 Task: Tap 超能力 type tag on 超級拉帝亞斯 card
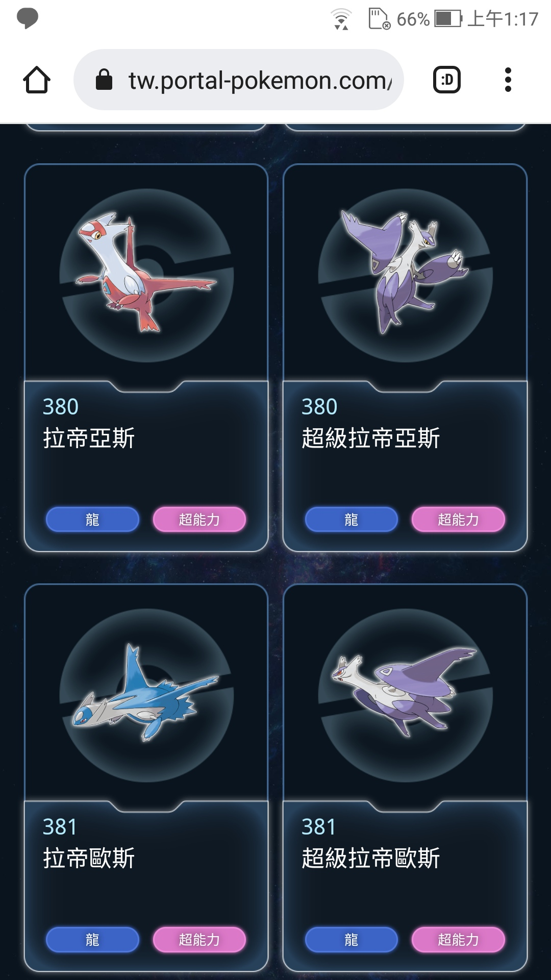pos(458,520)
